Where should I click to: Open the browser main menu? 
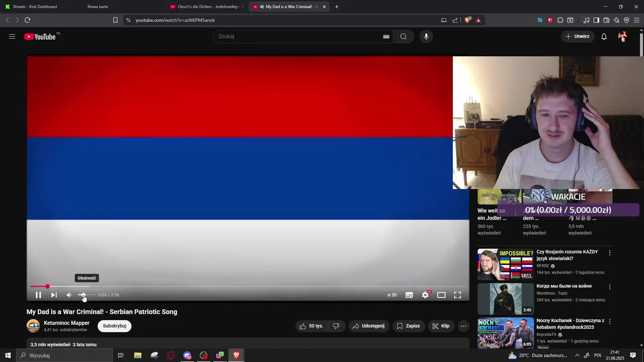pyautogui.click(x=637, y=20)
